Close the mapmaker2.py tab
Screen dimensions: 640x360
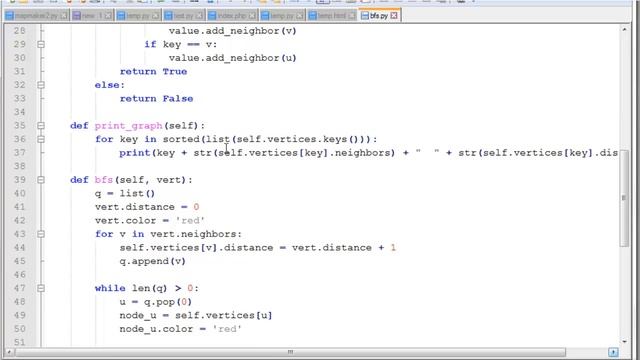pos(64,16)
